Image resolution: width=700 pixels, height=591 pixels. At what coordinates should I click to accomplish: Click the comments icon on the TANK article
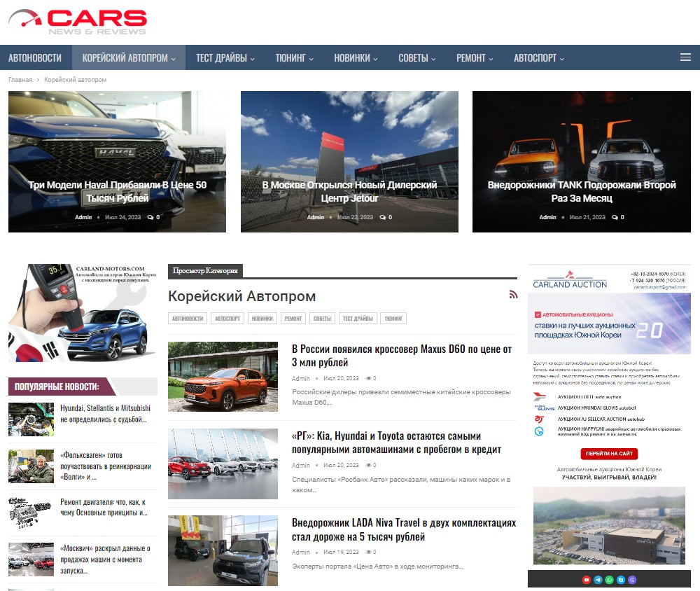(615, 217)
